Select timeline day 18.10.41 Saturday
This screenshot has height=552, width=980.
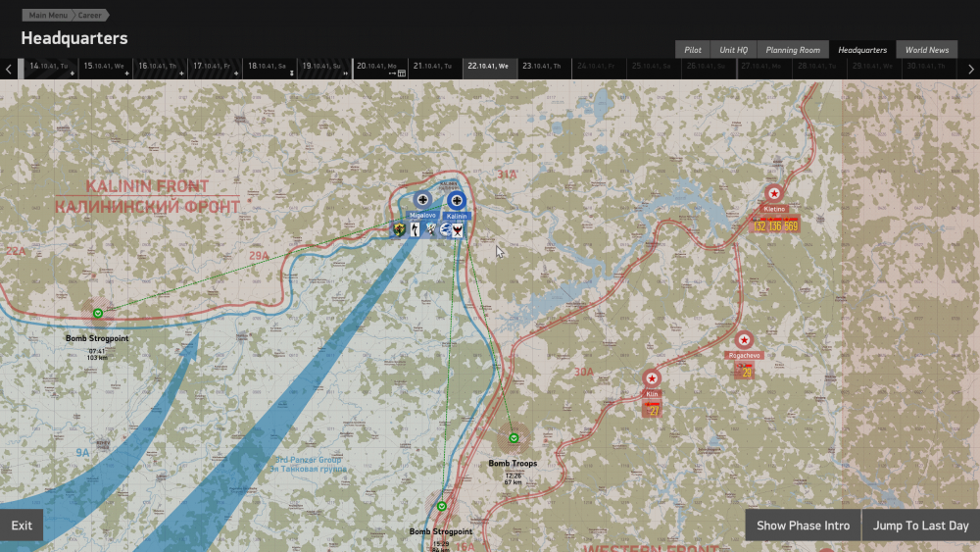pos(269,69)
